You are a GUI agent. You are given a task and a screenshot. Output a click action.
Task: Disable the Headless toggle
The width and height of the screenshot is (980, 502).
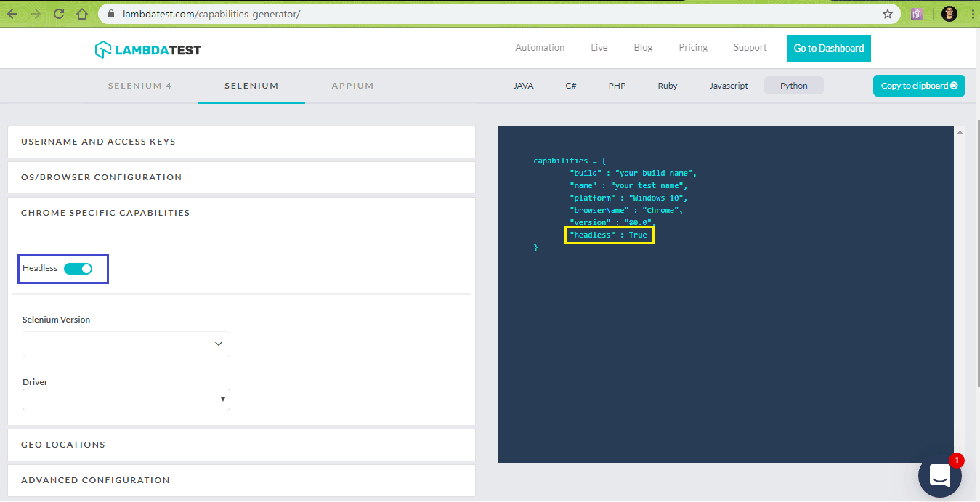pyautogui.click(x=78, y=269)
